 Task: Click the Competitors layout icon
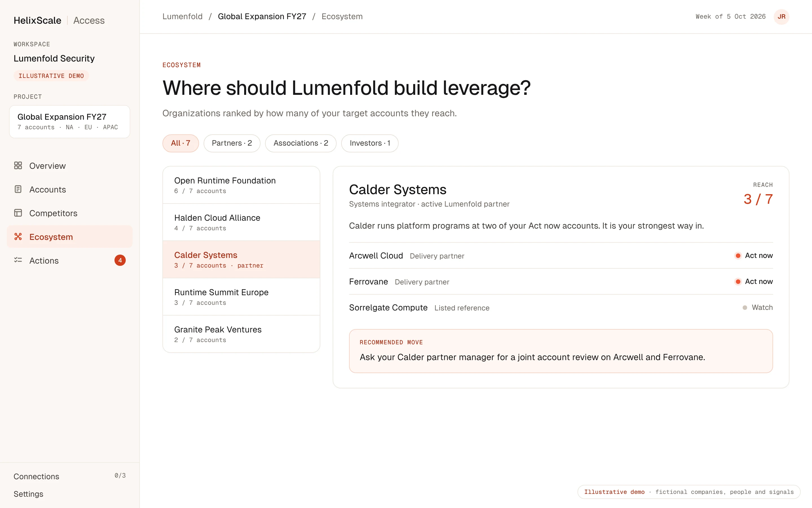click(18, 213)
